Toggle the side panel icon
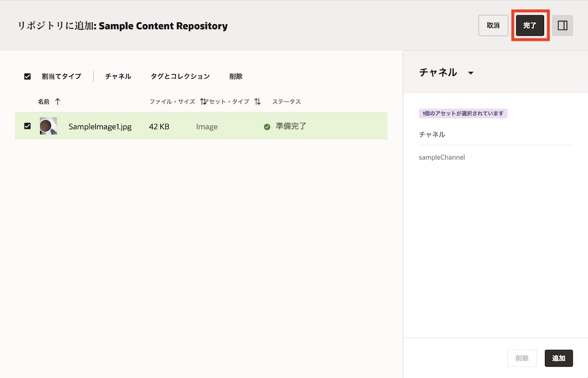The height and width of the screenshot is (378, 588). [563, 26]
